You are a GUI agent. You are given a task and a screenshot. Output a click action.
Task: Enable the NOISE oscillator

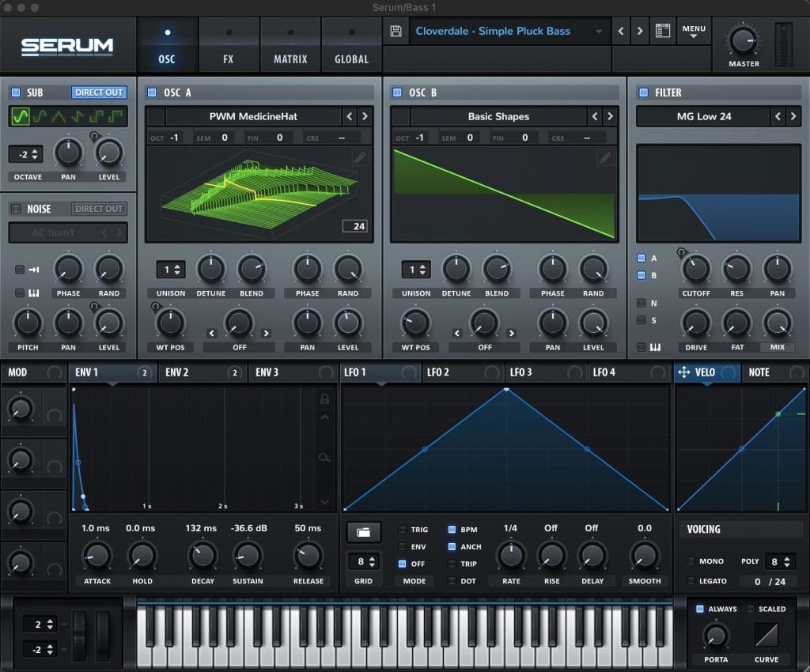(16, 209)
